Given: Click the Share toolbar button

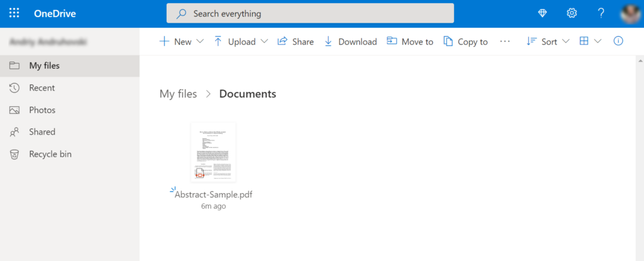Looking at the screenshot, I should pyautogui.click(x=296, y=42).
